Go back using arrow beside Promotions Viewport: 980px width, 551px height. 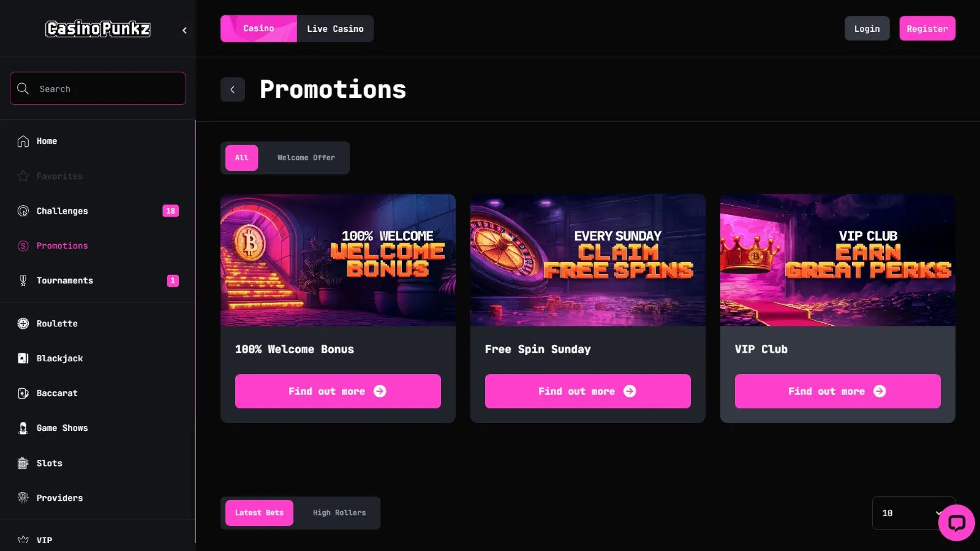233,90
